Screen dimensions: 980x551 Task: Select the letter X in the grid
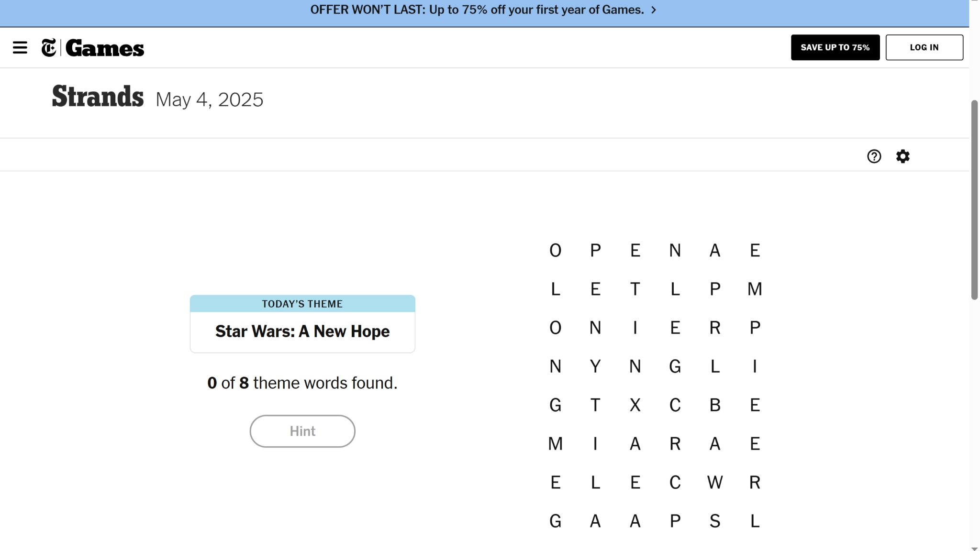click(635, 405)
